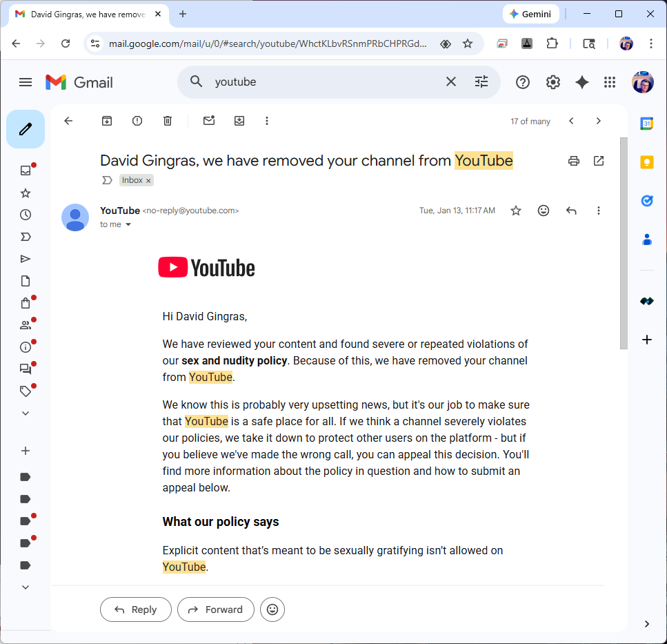Toggle the main menu hamburger
The image size is (667, 644).
[26, 82]
